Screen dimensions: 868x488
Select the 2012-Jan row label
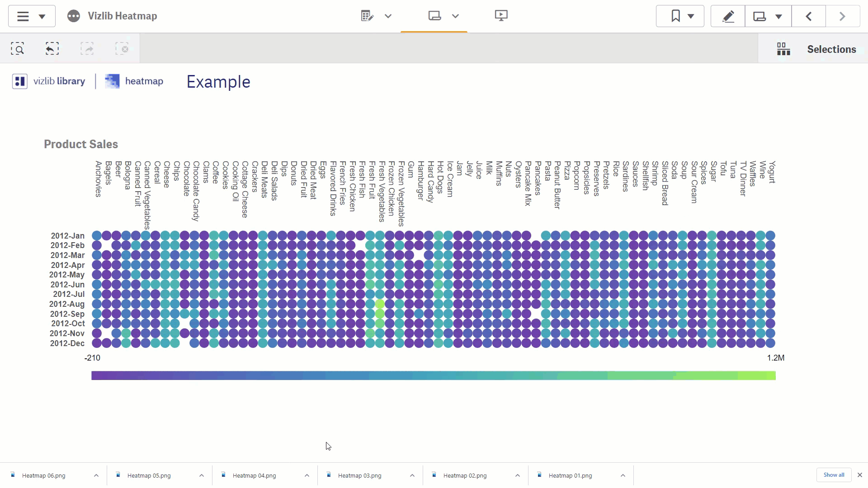(68, 236)
